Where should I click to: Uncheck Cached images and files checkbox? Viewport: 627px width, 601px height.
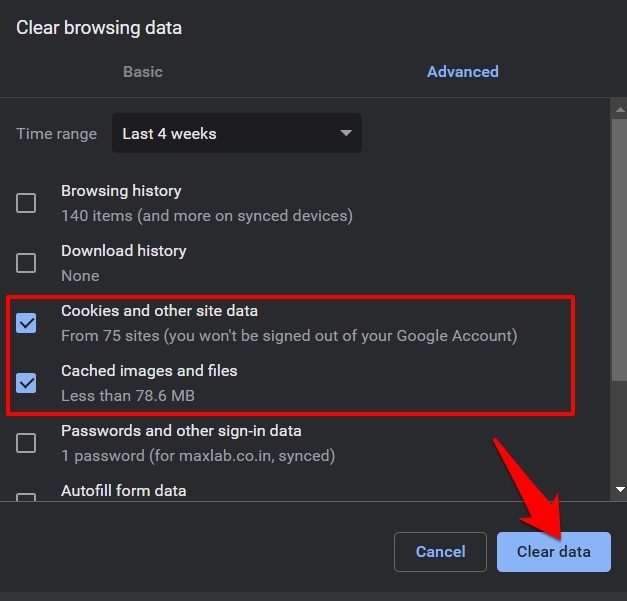click(x=26, y=382)
